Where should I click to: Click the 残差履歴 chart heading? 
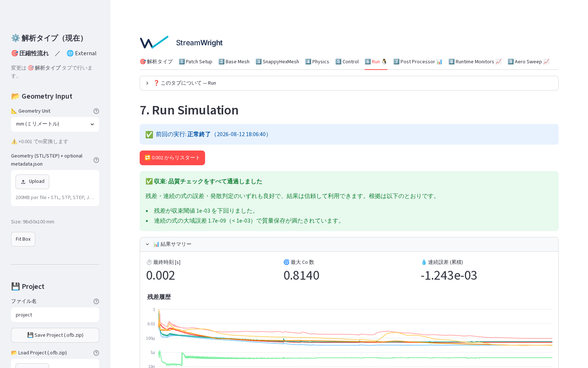(159, 297)
